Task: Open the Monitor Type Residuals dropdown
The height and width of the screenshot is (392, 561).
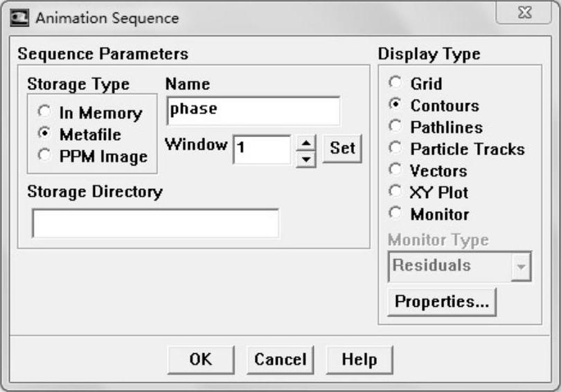Action: pos(521,267)
